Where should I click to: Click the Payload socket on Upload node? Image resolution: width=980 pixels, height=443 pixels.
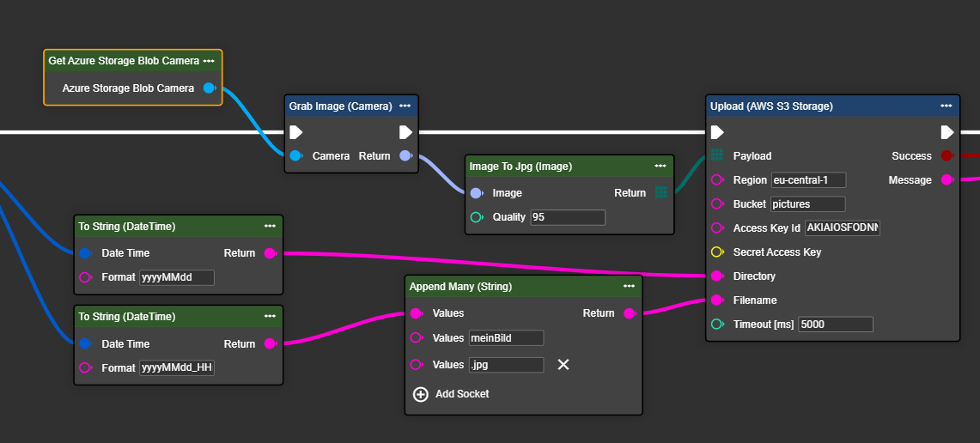[717, 156]
